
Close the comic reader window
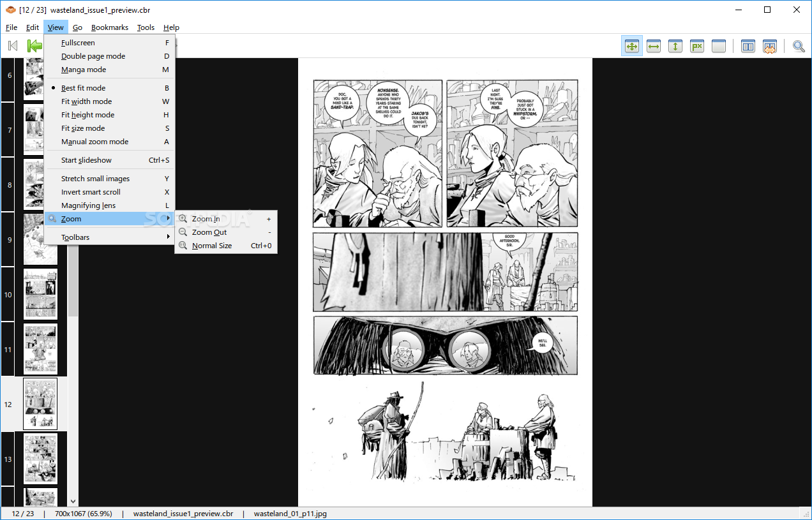pyautogui.click(x=797, y=10)
